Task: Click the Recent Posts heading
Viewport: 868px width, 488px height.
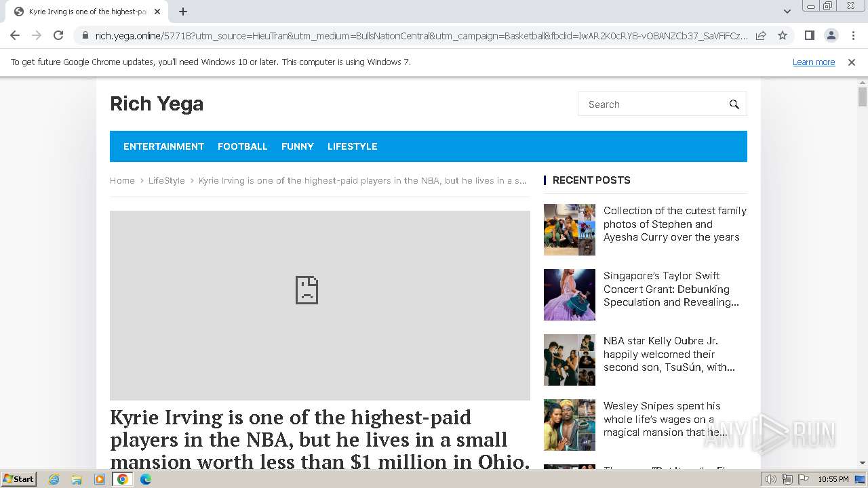Action: (591, 180)
